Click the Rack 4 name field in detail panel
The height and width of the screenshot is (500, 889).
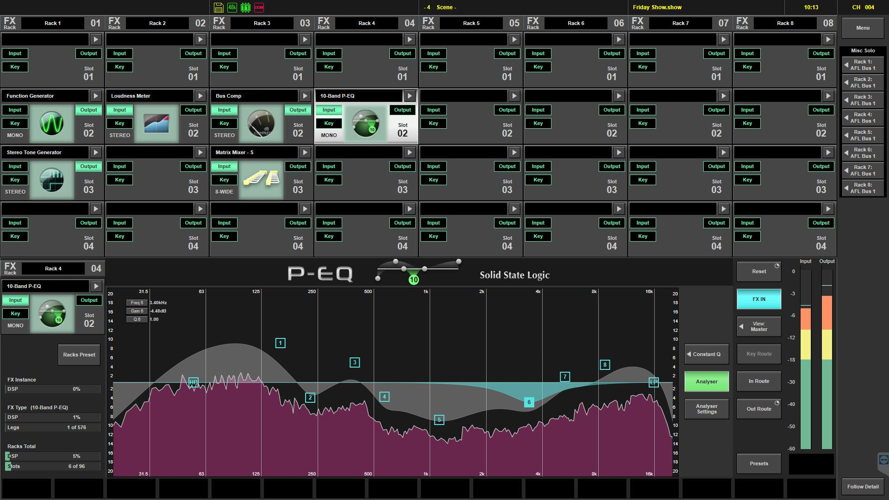[53, 269]
